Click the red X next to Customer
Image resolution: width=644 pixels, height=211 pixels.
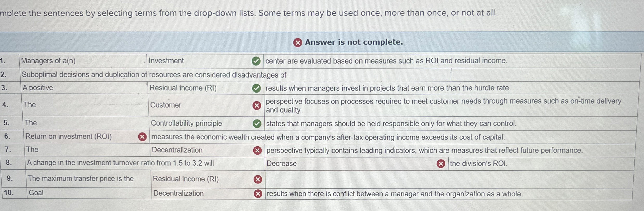tap(257, 105)
